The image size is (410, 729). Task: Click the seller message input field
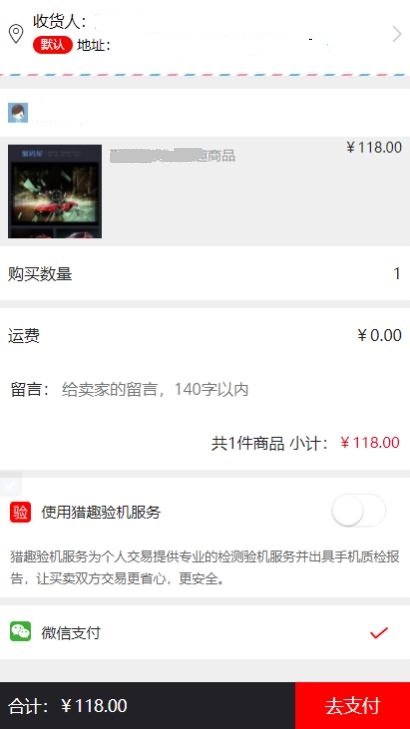pyautogui.click(x=205, y=390)
